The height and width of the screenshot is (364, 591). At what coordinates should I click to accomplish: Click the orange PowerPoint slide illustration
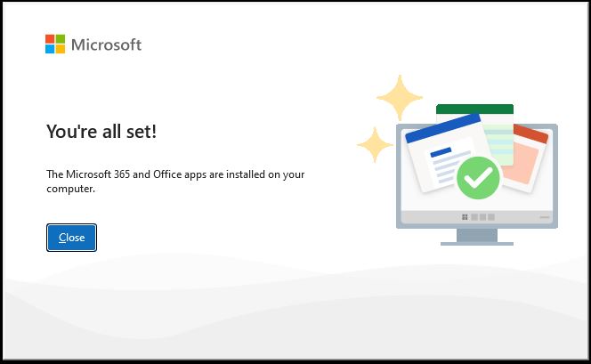tap(526, 158)
